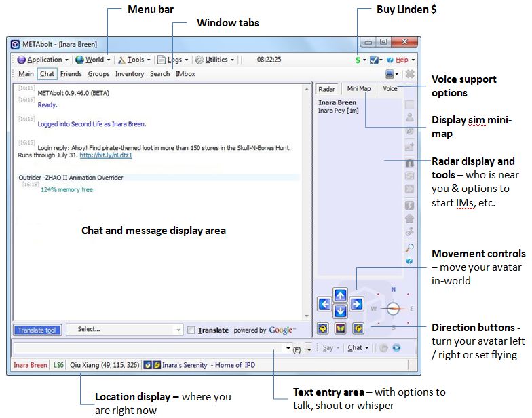This screenshot has height=418, width=532.
Task: Switch to the Inventory window tab
Action: click(130, 74)
